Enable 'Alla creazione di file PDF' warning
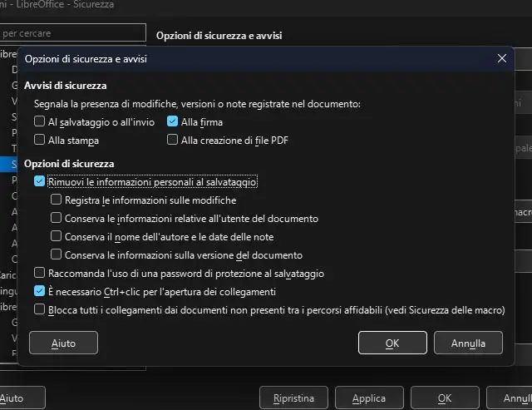 click(x=173, y=141)
